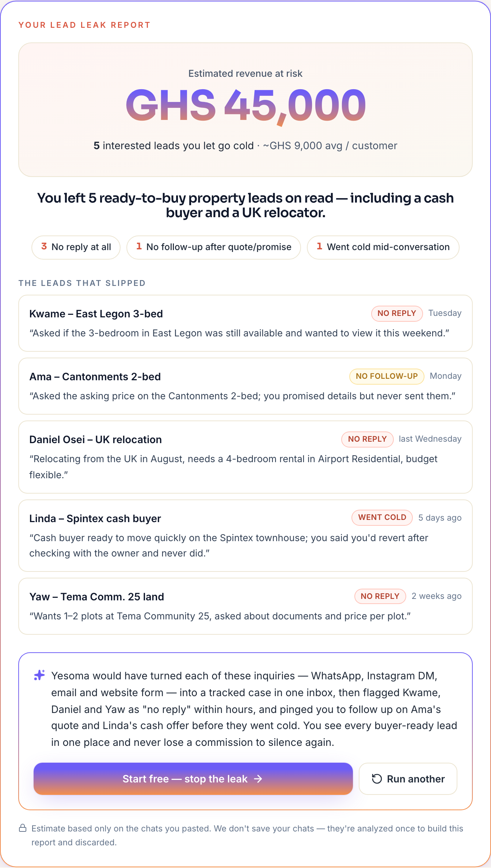Open the Linda – Spintex cash buyer lead
The image size is (491, 868).
(x=245, y=536)
